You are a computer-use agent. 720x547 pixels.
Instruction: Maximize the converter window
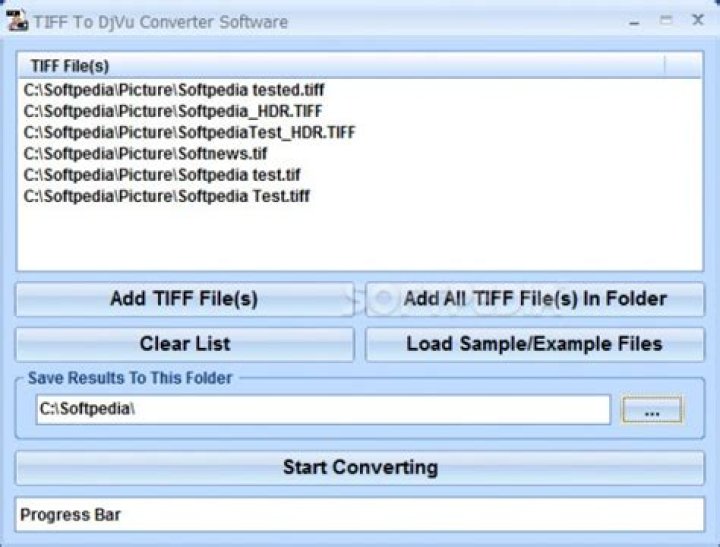666,20
